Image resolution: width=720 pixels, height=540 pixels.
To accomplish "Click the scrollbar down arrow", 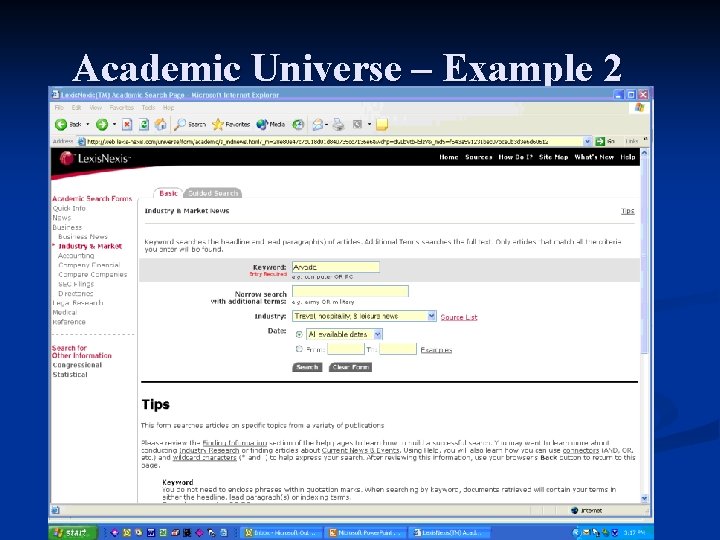I will tap(644, 498).
